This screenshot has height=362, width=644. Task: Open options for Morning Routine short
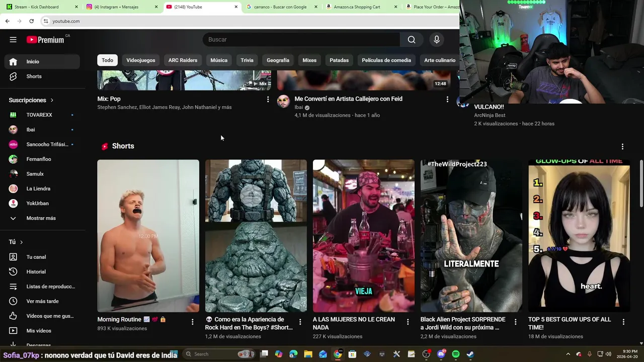tap(192, 322)
